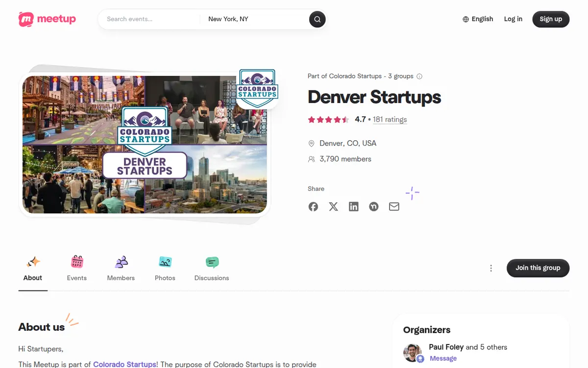
Task: Open the English language selector
Action: coord(478,19)
